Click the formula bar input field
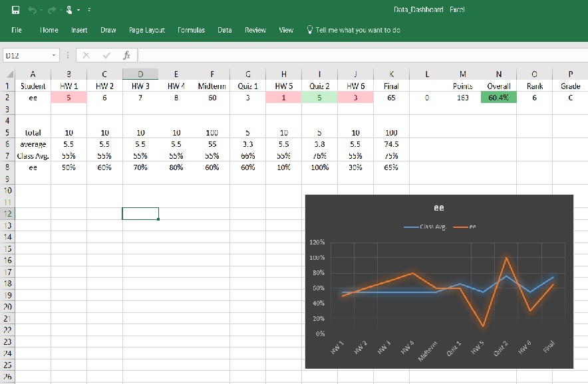 pyautogui.click(x=359, y=55)
